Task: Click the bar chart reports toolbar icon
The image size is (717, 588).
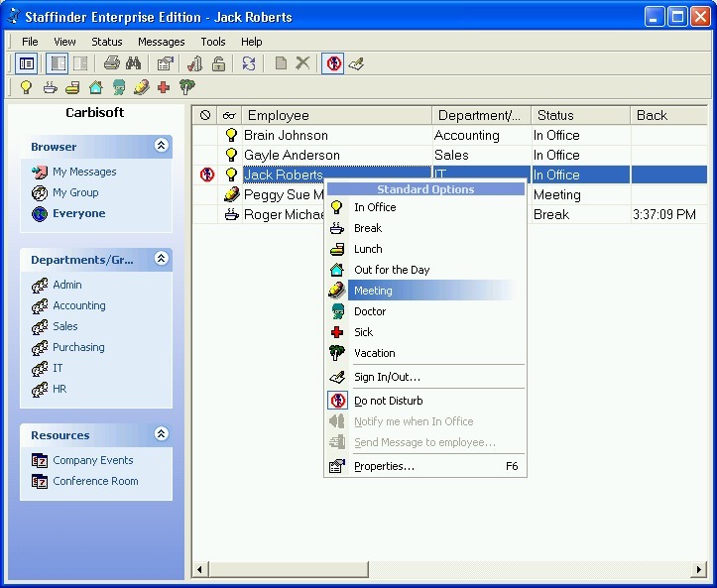Action: [195, 63]
